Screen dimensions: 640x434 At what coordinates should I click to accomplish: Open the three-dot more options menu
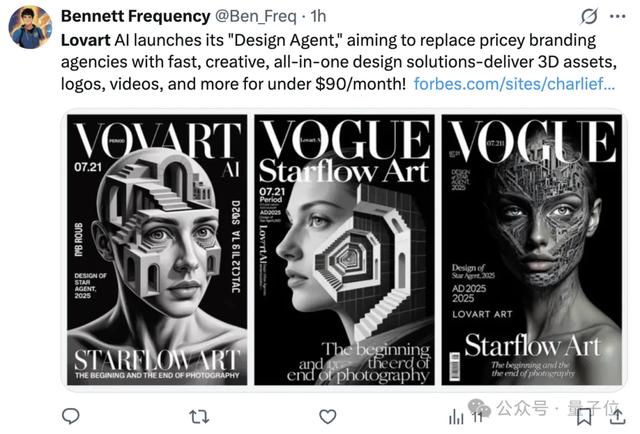click(618, 16)
